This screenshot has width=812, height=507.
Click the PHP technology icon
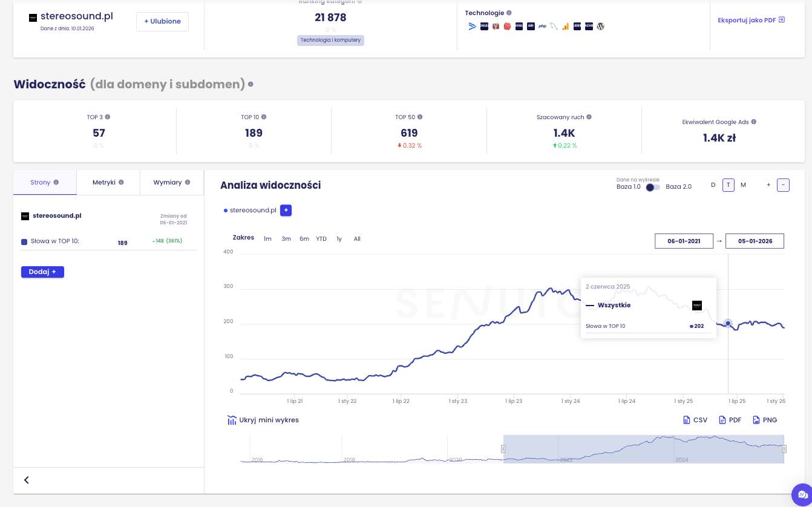542,26
